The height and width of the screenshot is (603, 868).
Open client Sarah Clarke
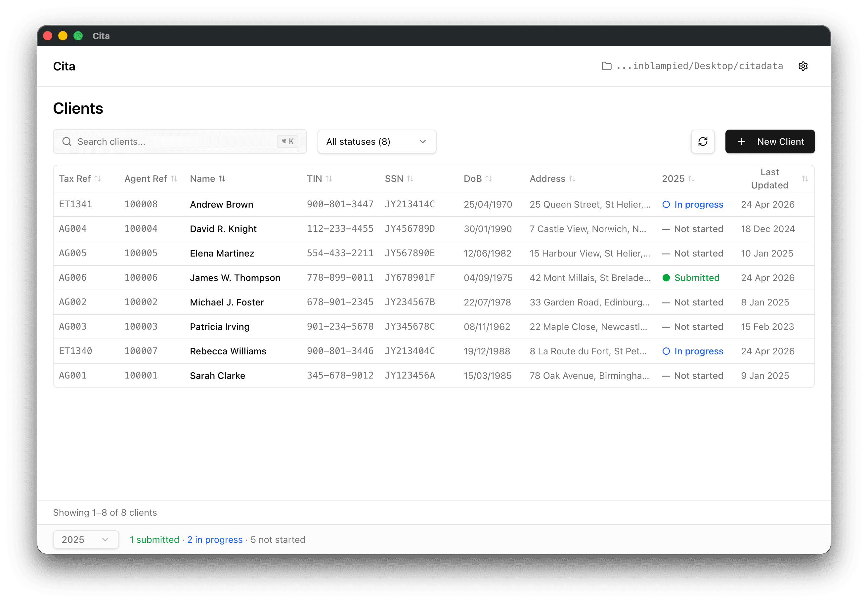point(217,376)
